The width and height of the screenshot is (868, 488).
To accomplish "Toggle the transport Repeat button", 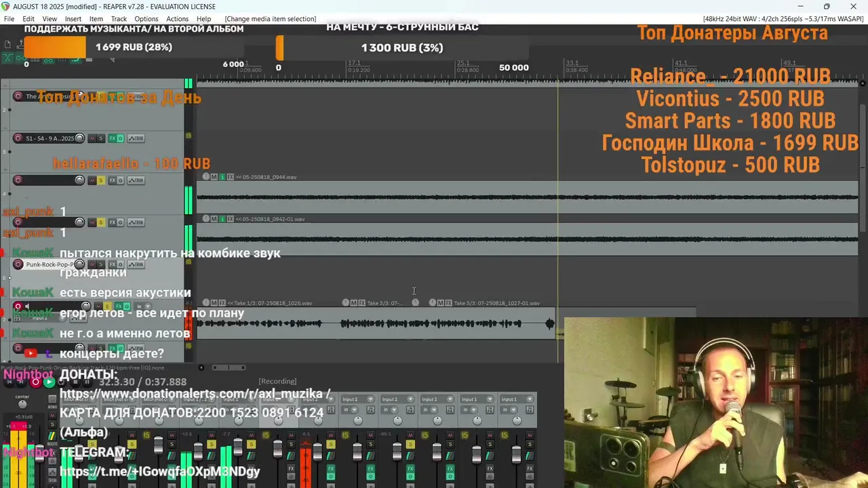I will [x=62, y=382].
